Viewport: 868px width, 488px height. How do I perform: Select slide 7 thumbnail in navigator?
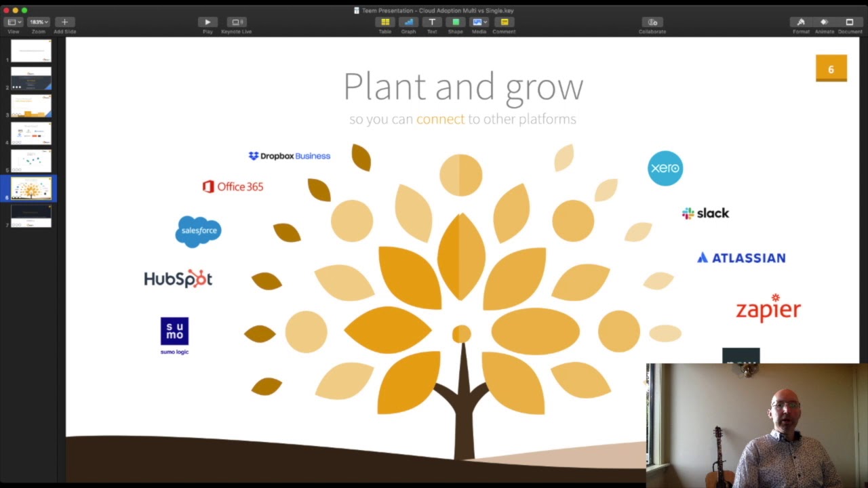coord(31,216)
